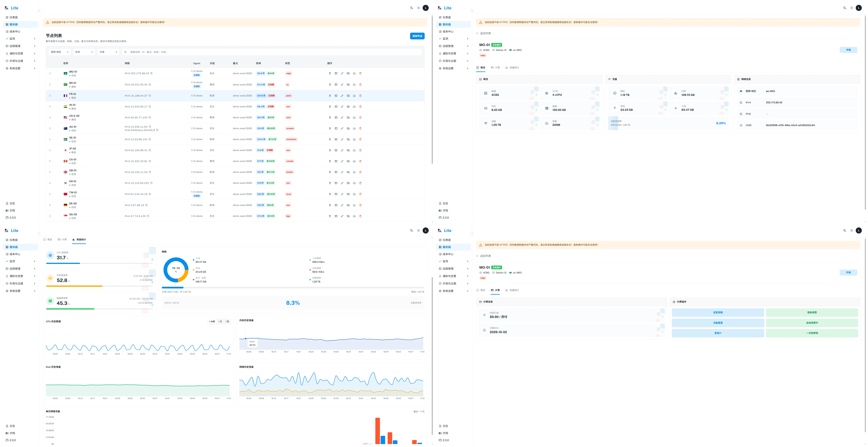Open the 分组 filter dropdown
This screenshot has width=868, height=447.
click(x=108, y=52)
